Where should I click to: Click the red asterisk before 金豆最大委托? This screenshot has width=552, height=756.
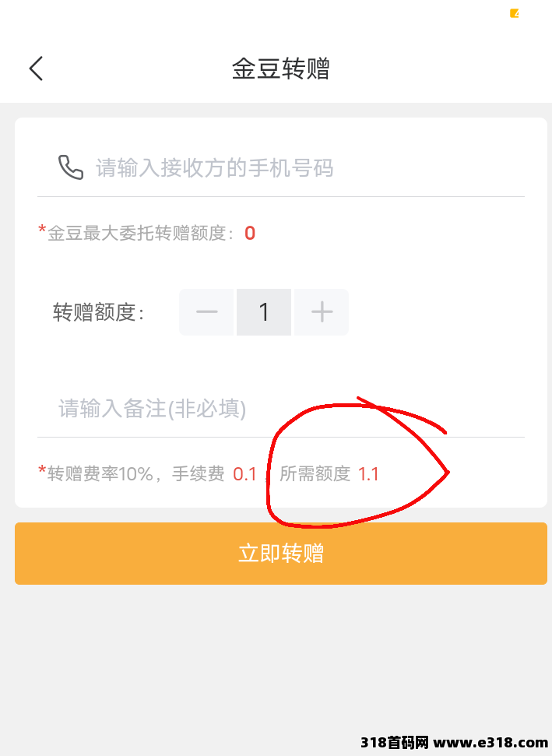click(x=42, y=230)
